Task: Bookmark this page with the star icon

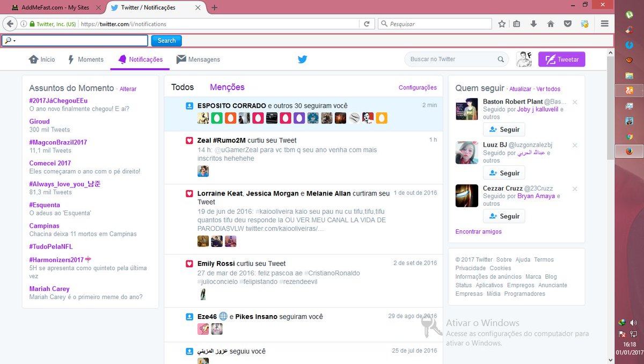Action: click(502, 24)
